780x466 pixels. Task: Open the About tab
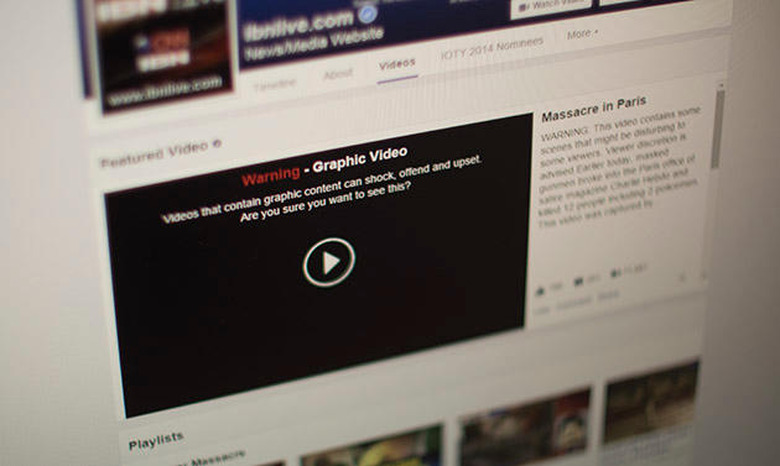pos(338,74)
